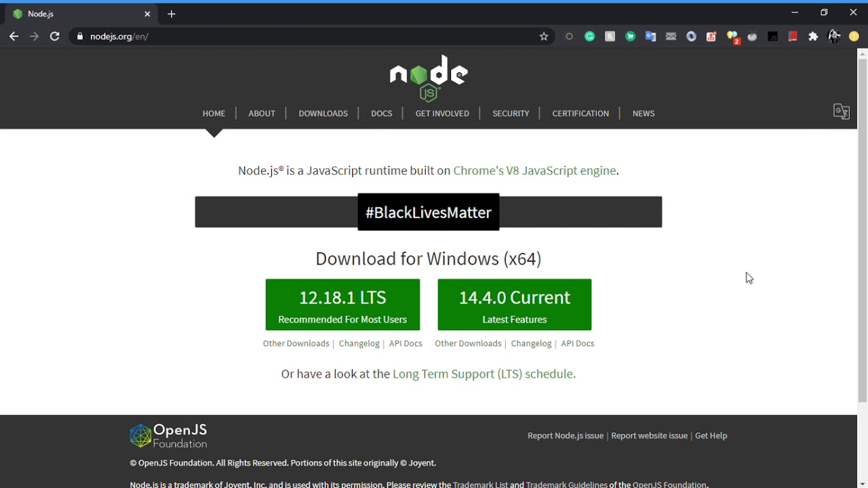Download the 14.4.0 Current version

click(x=515, y=305)
